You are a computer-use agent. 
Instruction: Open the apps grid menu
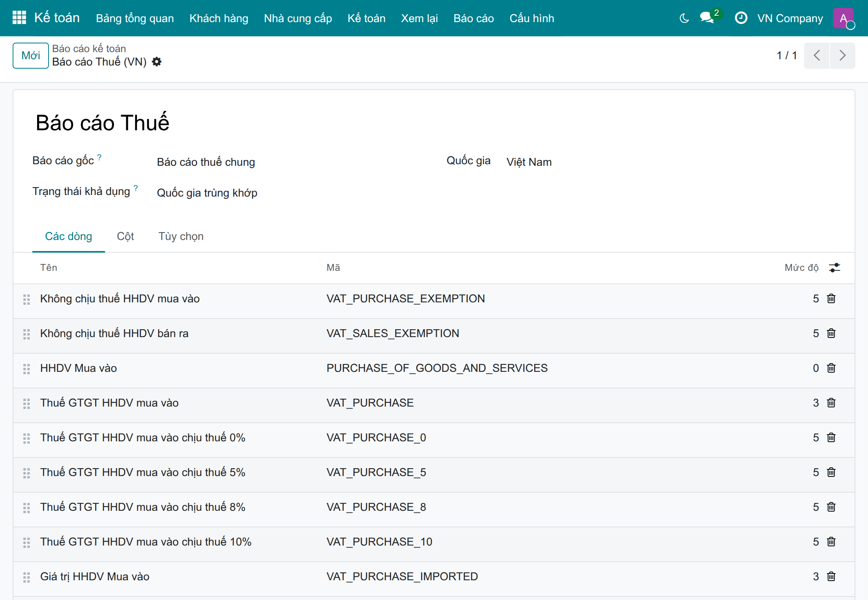19,18
